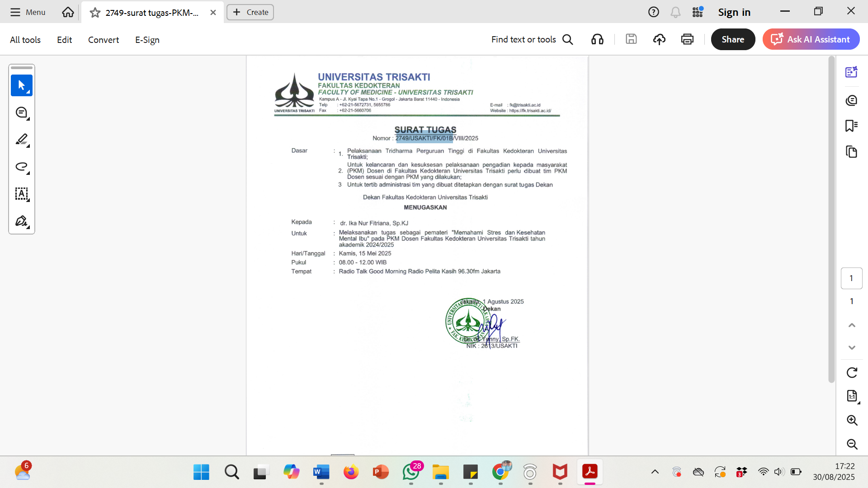Open the E-Sign menu

tap(147, 40)
